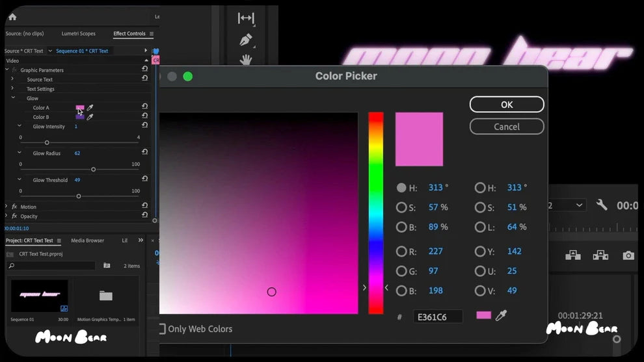Reset the Glow Radius parameter
This screenshot has width=644, height=362.
[x=144, y=152]
